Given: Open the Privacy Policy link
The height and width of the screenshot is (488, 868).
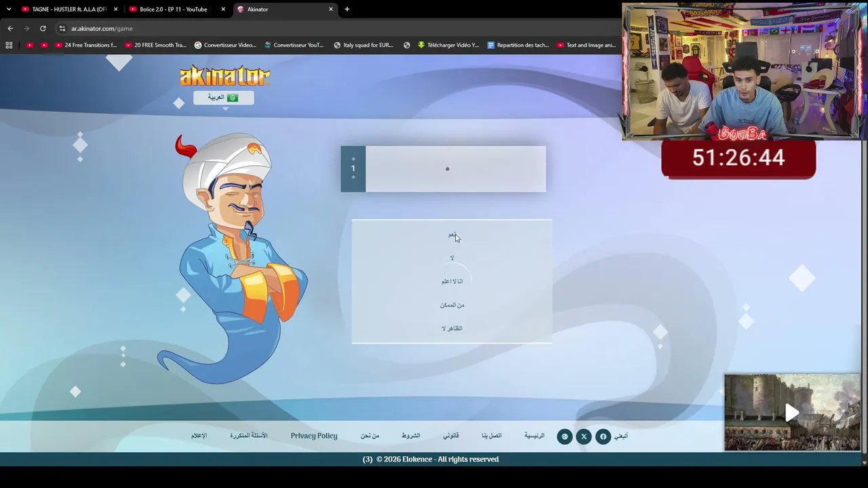Looking at the screenshot, I should point(314,436).
